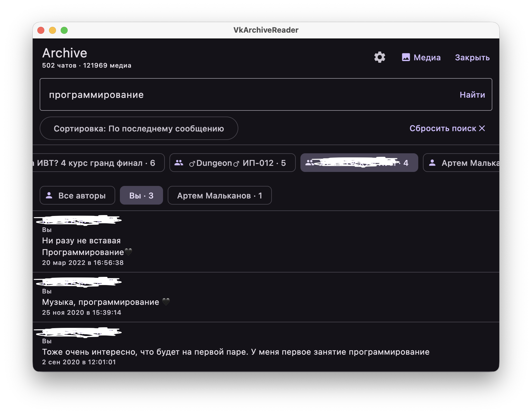Open message Тоже очень интересно, что будет
This screenshot has width=532, height=415.
click(x=266, y=347)
